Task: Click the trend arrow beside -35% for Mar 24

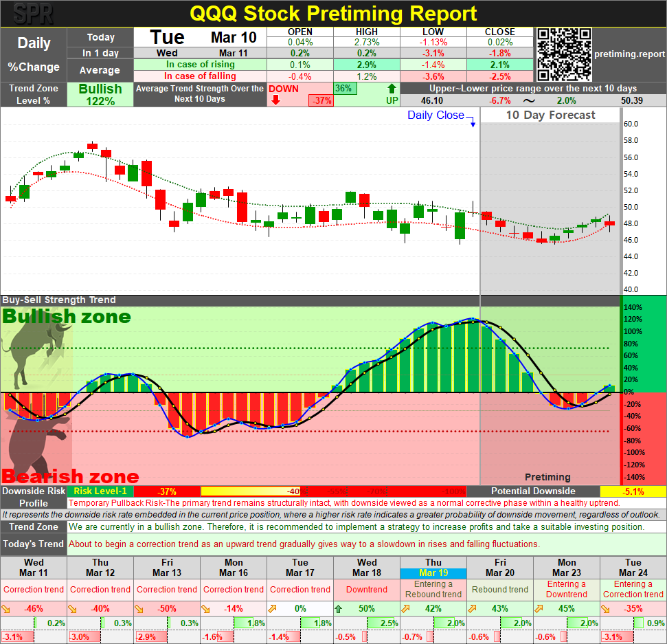Action: coord(605,609)
